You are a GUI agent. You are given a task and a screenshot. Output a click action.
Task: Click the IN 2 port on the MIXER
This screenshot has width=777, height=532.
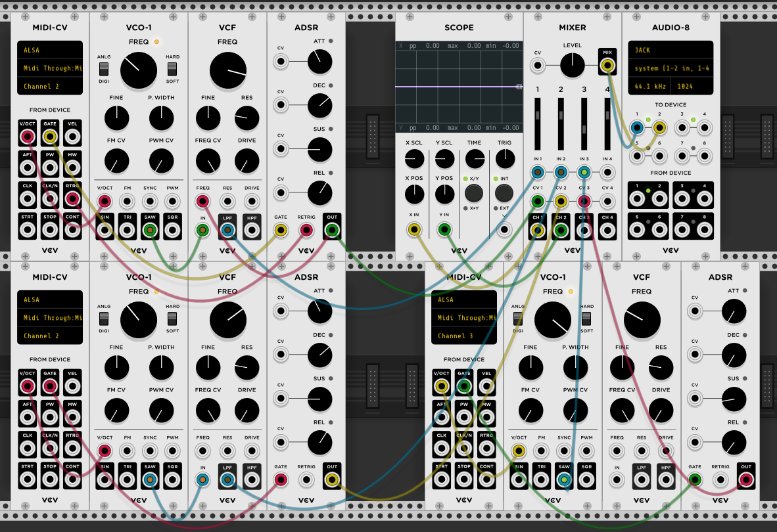click(561, 172)
